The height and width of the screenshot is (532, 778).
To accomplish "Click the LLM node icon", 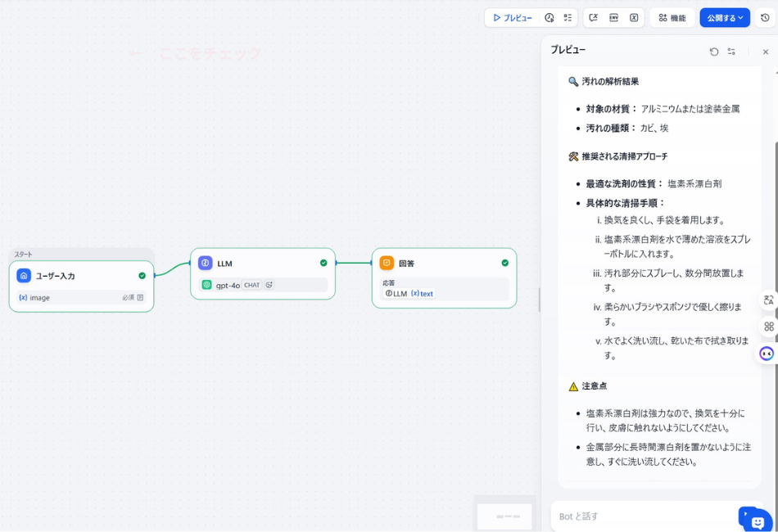I will pos(204,263).
